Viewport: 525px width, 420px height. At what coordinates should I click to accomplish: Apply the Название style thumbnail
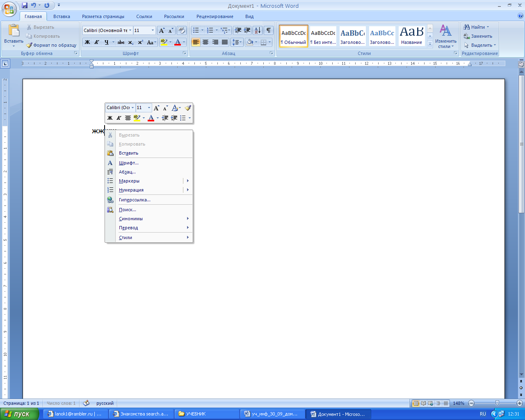[x=412, y=36]
